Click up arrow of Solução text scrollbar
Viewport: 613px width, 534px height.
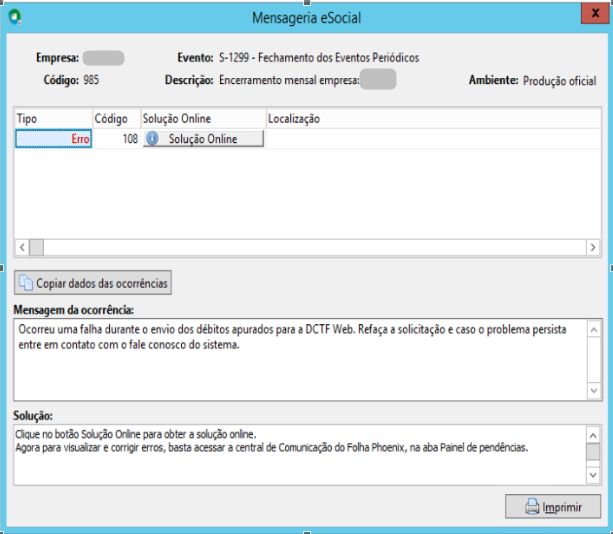coord(593,435)
